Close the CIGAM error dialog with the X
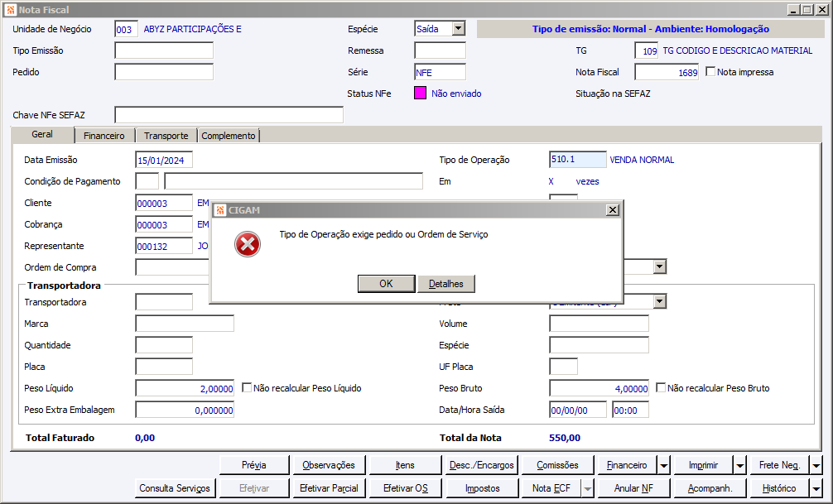Image resolution: width=833 pixels, height=504 pixels. (613, 209)
